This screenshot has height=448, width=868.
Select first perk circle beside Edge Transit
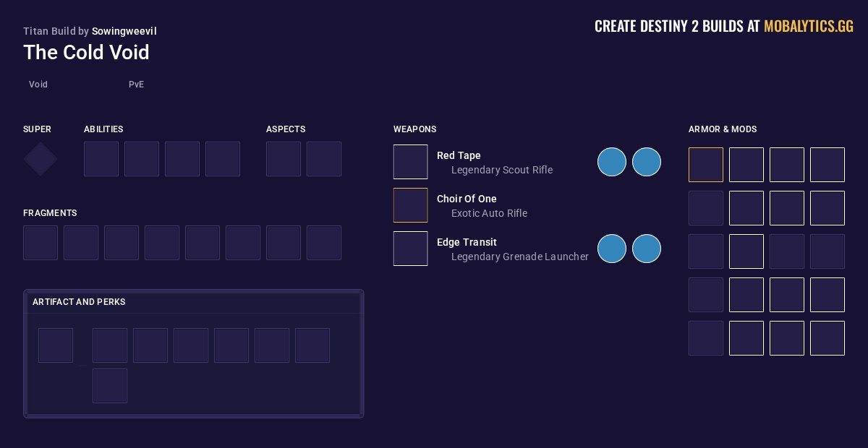(x=612, y=249)
